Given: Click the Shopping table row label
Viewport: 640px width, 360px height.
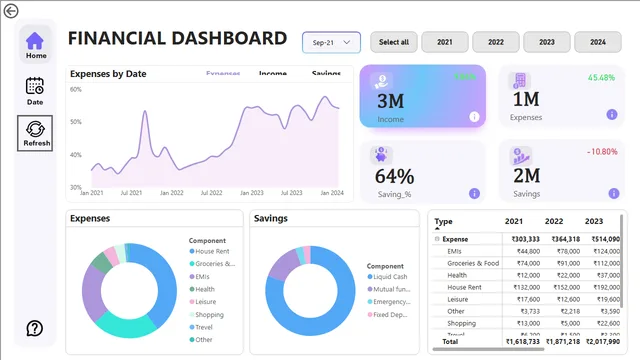Looking at the screenshot, I should [x=461, y=323].
